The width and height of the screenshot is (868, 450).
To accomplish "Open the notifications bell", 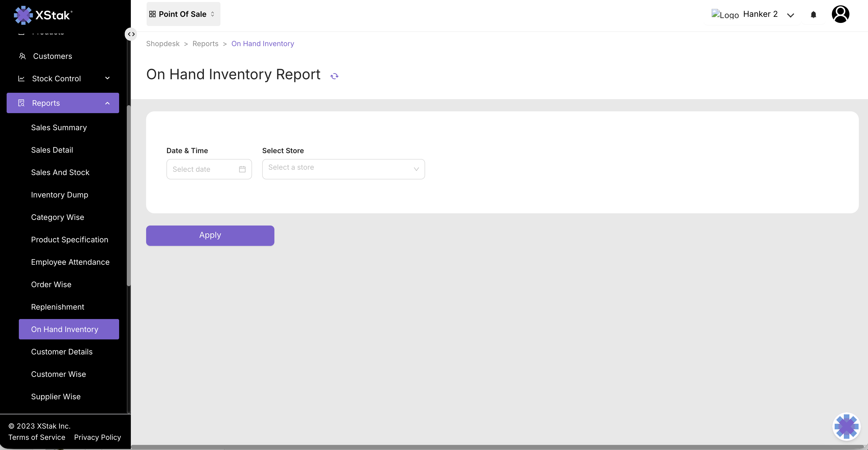I will pyautogui.click(x=814, y=15).
